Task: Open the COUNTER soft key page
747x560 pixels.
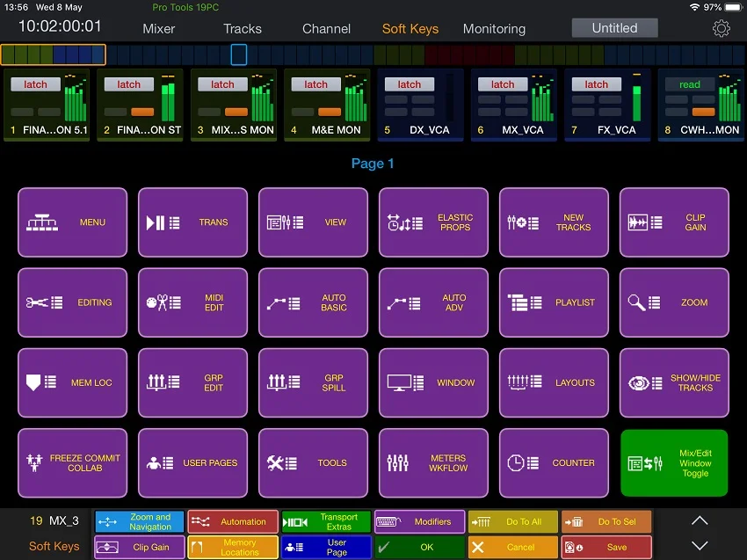Action: point(554,462)
